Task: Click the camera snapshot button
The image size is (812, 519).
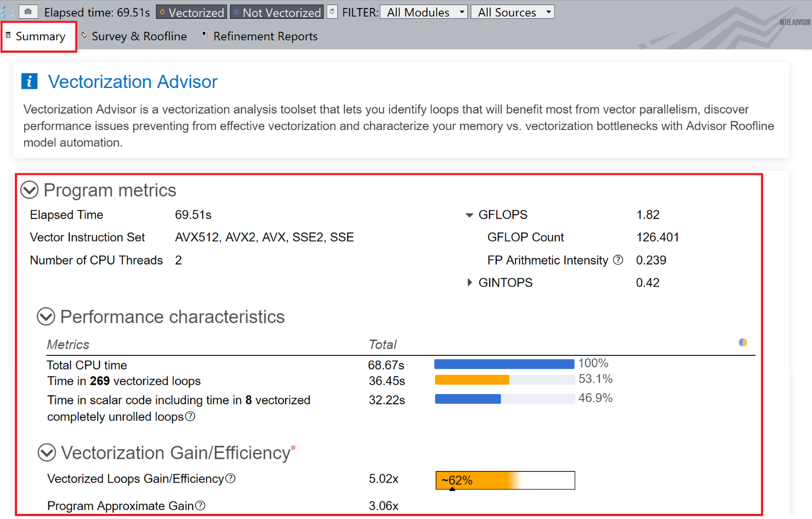Action: 28,11
